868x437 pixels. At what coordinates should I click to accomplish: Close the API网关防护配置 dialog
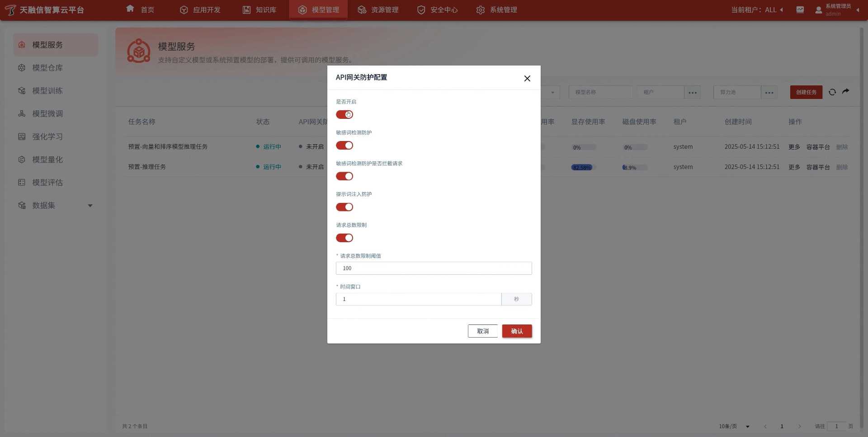(x=527, y=79)
